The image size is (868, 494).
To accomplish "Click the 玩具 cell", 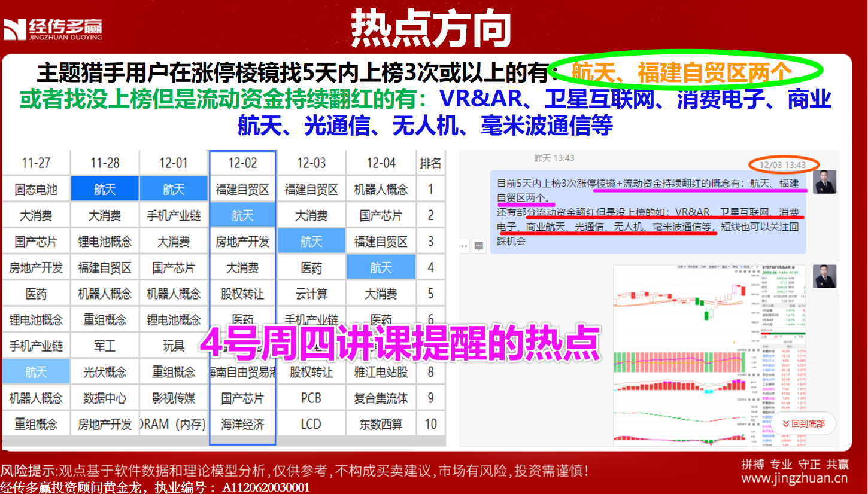I will (x=174, y=346).
